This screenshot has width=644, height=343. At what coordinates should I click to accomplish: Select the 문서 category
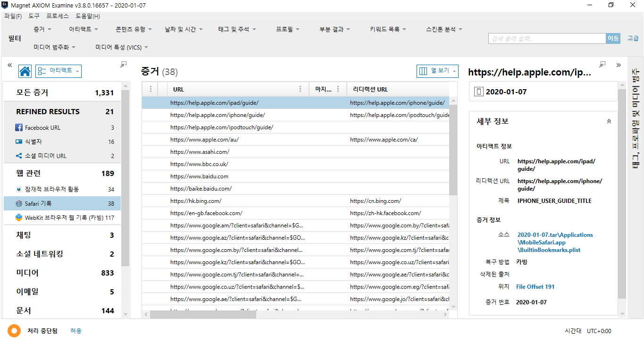[x=62, y=310]
